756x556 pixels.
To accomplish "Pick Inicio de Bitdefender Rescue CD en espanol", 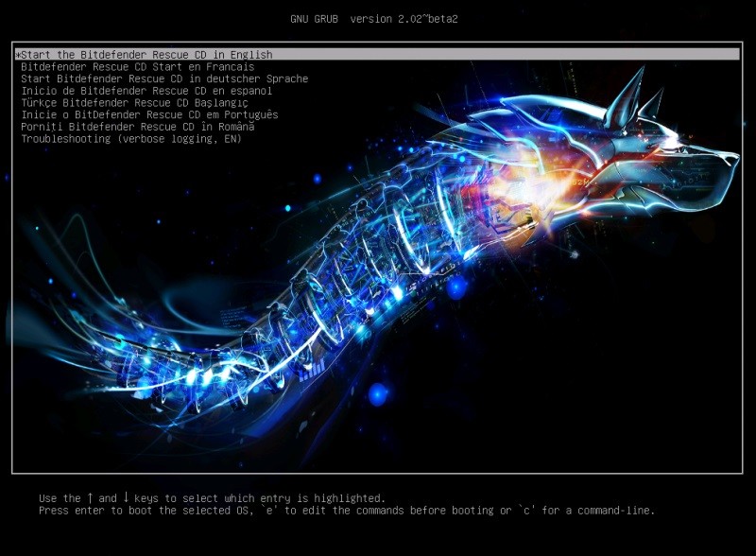I will (146, 91).
